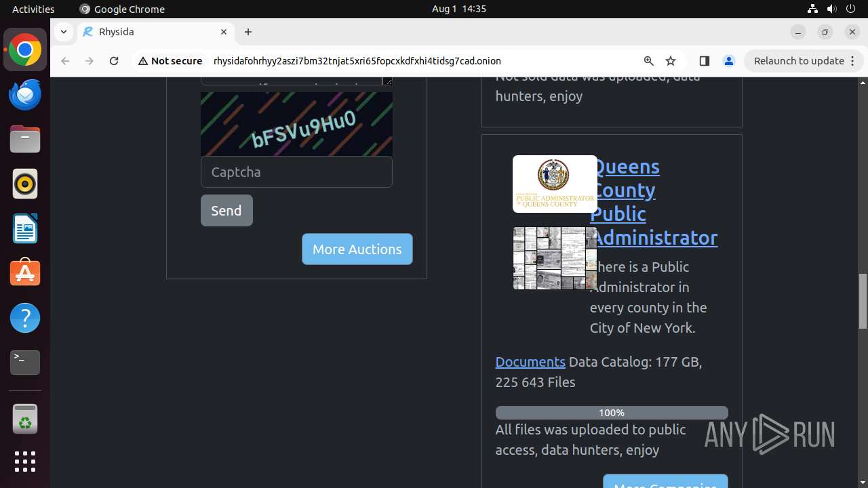Open the Documents link

coord(530,362)
